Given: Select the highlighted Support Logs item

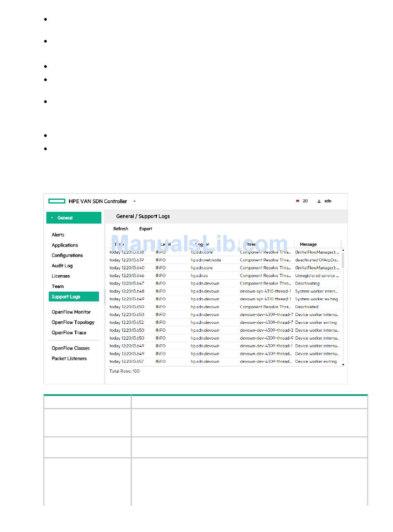Looking at the screenshot, I should pyautogui.click(x=74, y=297).
